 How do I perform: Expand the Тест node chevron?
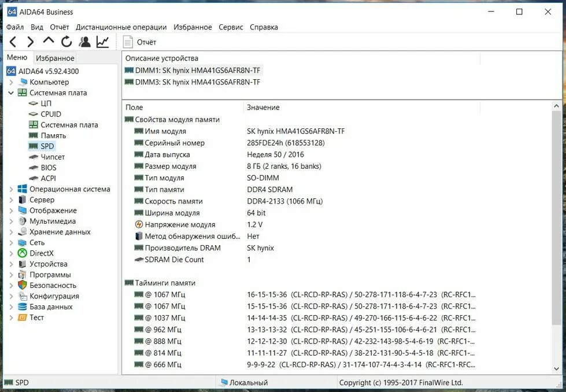pos(11,317)
